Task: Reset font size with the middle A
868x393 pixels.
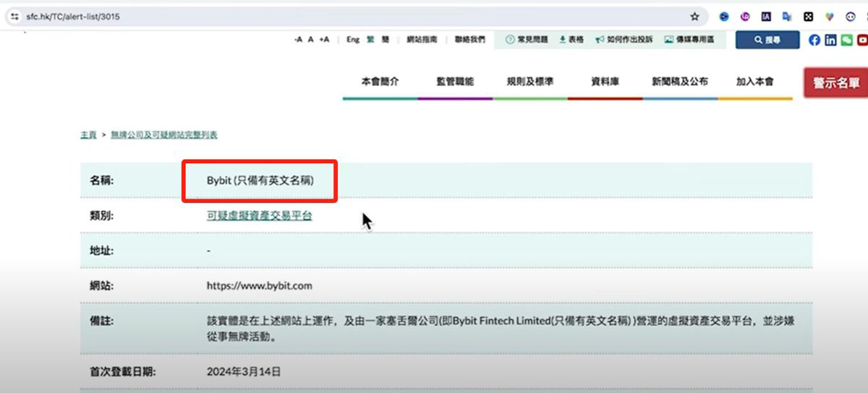Action: click(311, 40)
